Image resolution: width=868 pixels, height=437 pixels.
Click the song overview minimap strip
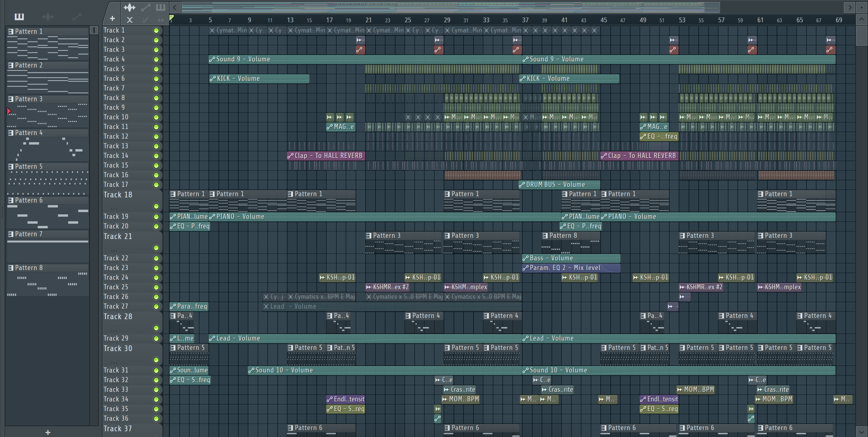click(450, 7)
